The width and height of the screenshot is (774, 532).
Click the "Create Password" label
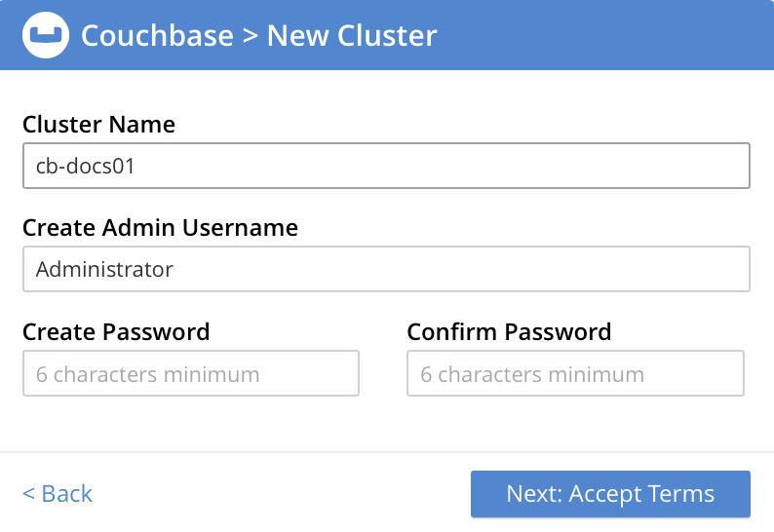point(116,331)
